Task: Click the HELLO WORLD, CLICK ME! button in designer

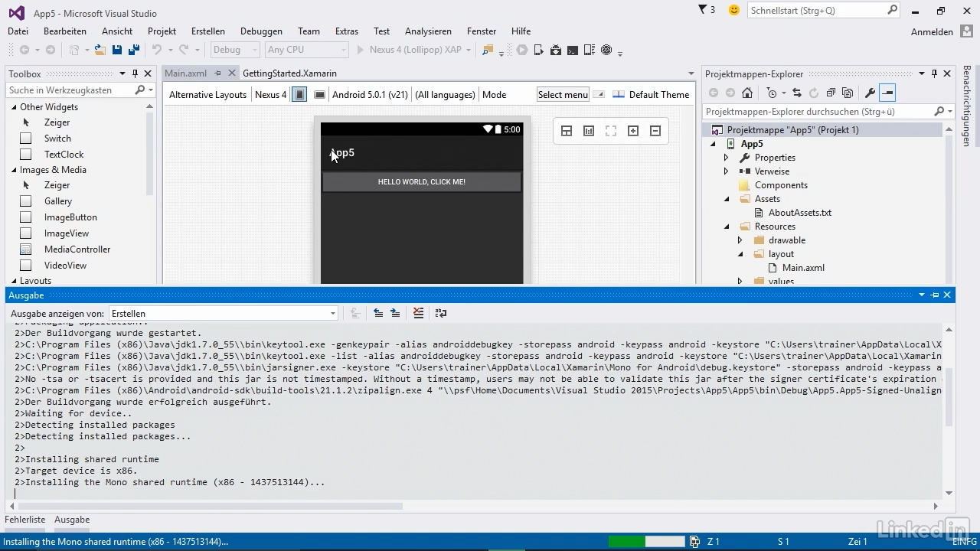Action: [x=422, y=182]
